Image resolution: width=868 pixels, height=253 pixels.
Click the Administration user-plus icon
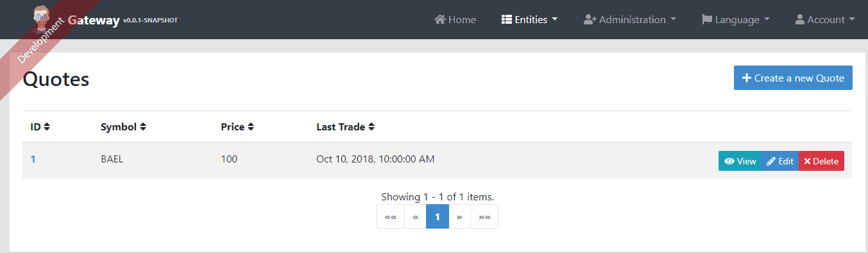coord(590,19)
